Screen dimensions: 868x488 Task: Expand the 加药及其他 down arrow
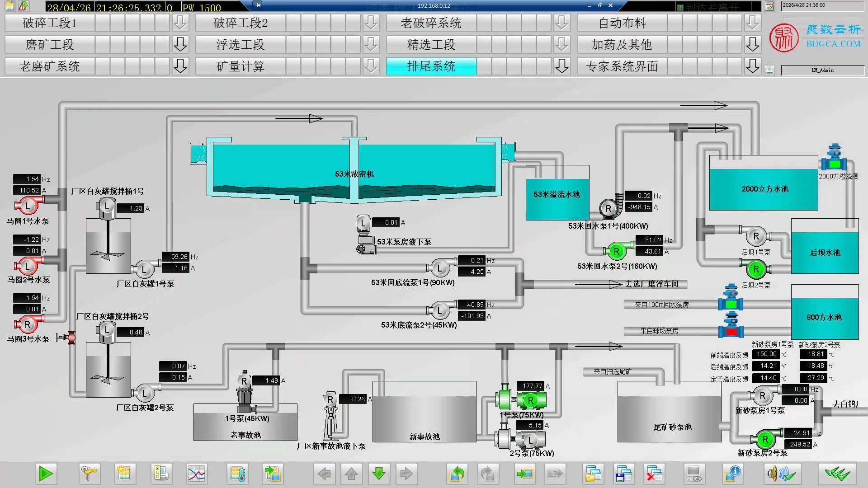tap(753, 44)
